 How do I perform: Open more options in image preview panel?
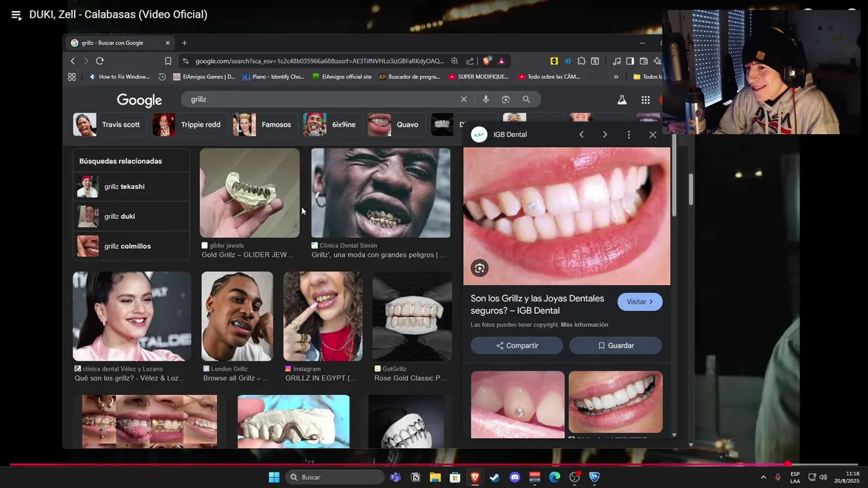(629, 135)
